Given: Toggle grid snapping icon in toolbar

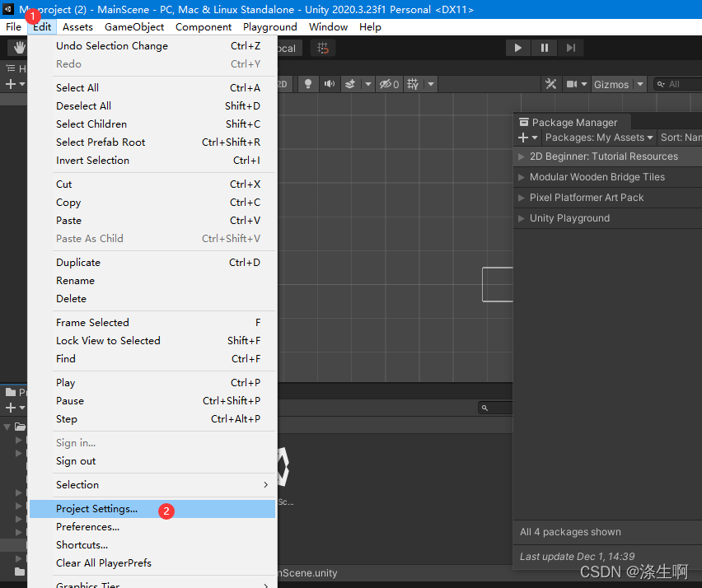Looking at the screenshot, I should pyautogui.click(x=323, y=48).
